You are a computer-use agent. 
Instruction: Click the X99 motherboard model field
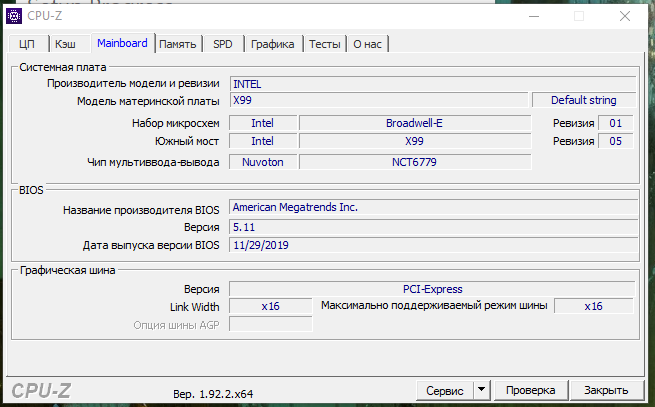coord(378,100)
